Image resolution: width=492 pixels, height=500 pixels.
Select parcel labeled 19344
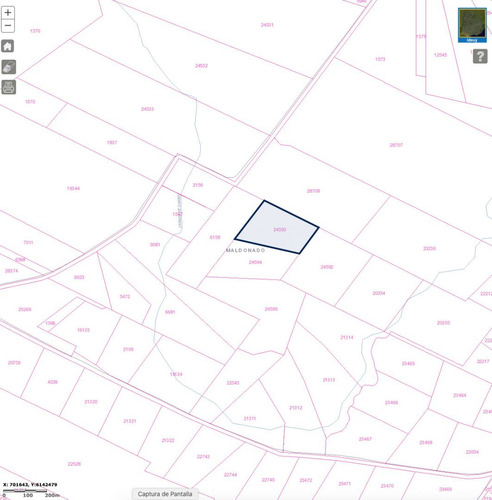[x=73, y=188]
